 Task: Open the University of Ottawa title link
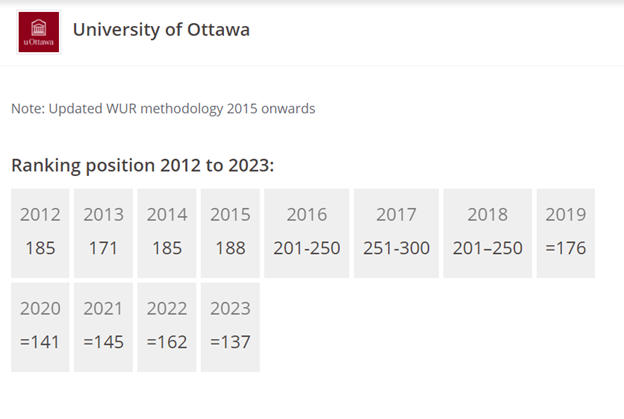pos(161,30)
